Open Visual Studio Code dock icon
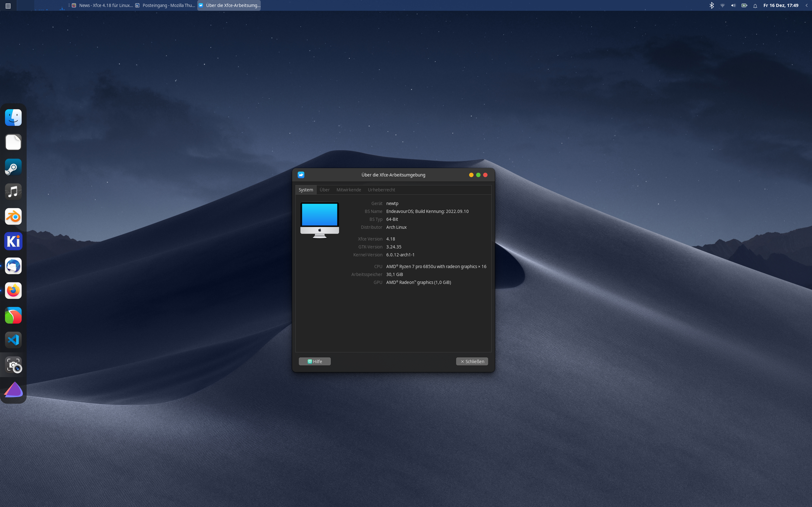The width and height of the screenshot is (812, 507). [x=13, y=340]
